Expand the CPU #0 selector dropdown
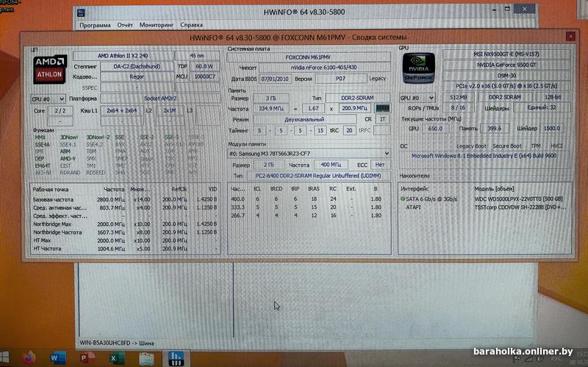 (48, 98)
